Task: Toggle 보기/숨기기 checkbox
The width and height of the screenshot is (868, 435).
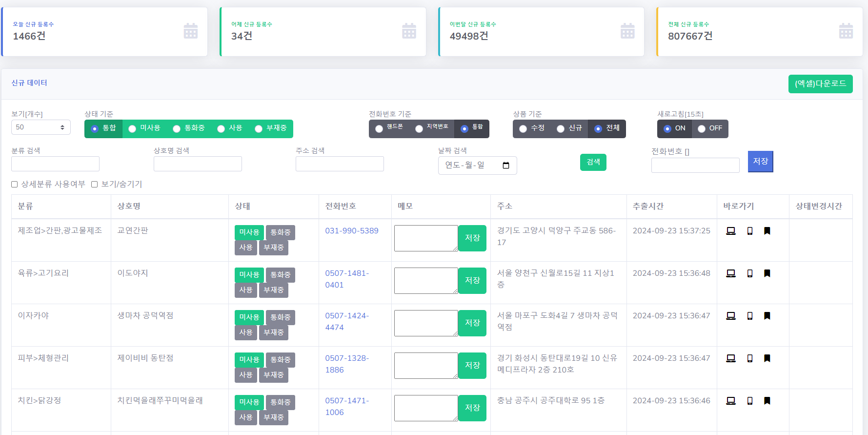Action: (x=95, y=185)
